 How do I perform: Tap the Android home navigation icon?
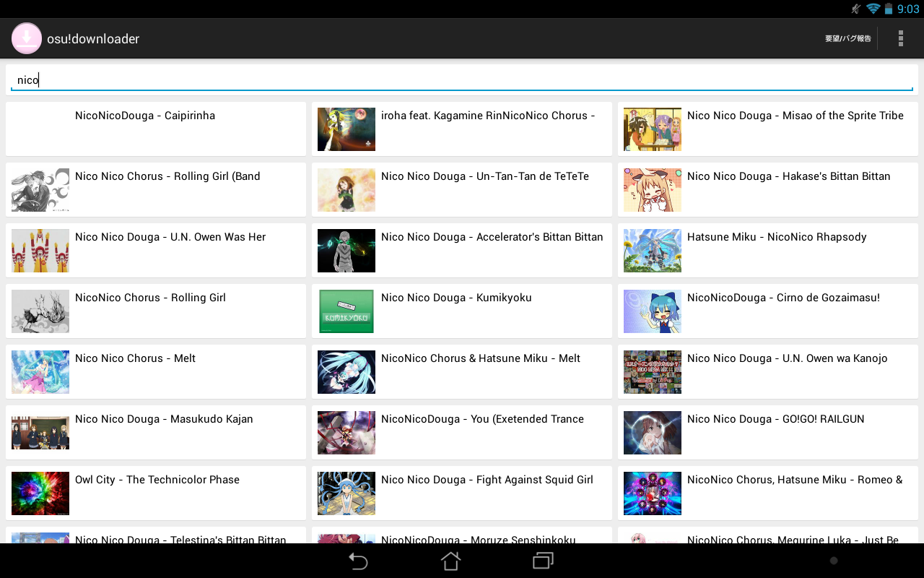coord(451,561)
